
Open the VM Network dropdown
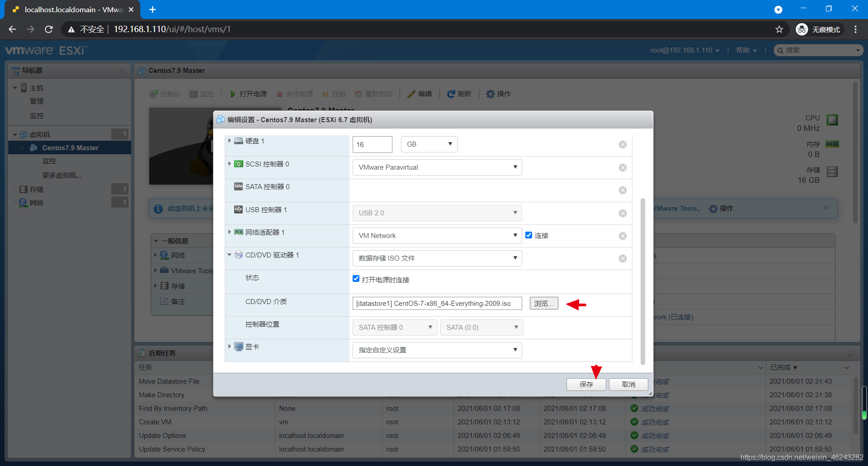coord(437,236)
